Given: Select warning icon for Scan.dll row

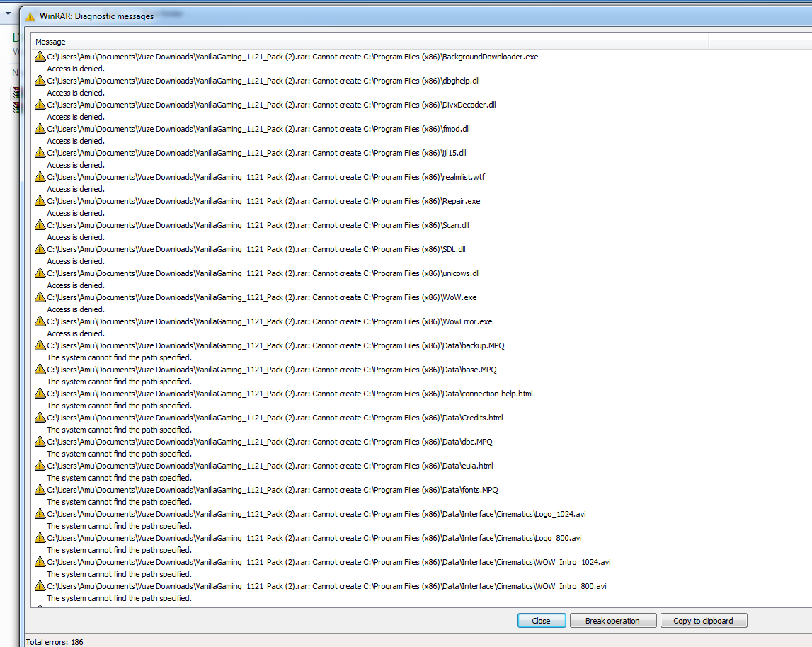Looking at the screenshot, I should click(40, 224).
